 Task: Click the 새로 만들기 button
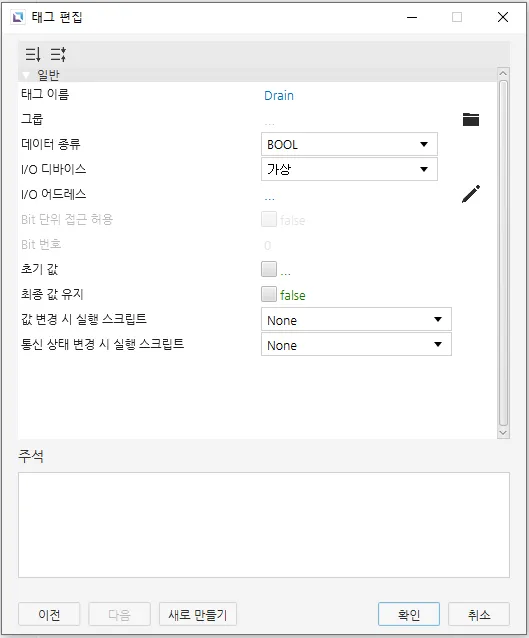tap(198, 614)
